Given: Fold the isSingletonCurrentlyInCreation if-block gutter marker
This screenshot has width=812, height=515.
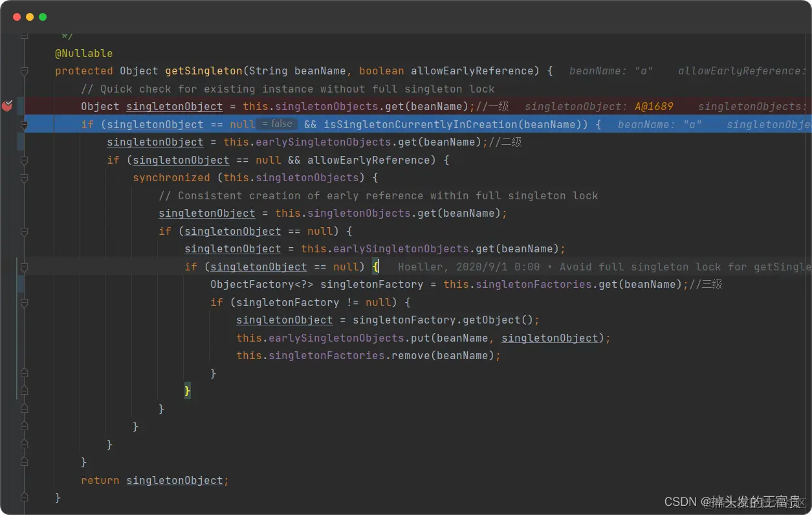Looking at the screenshot, I should [x=25, y=124].
